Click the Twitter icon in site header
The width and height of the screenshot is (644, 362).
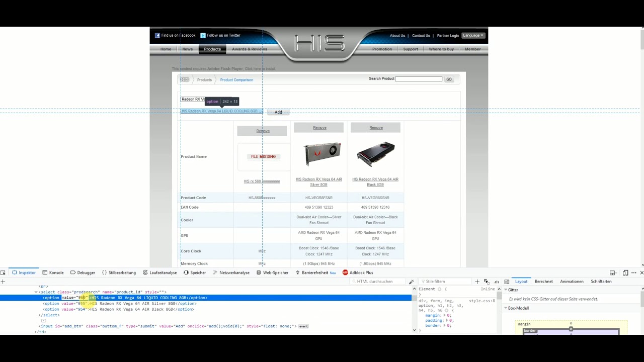203,36
